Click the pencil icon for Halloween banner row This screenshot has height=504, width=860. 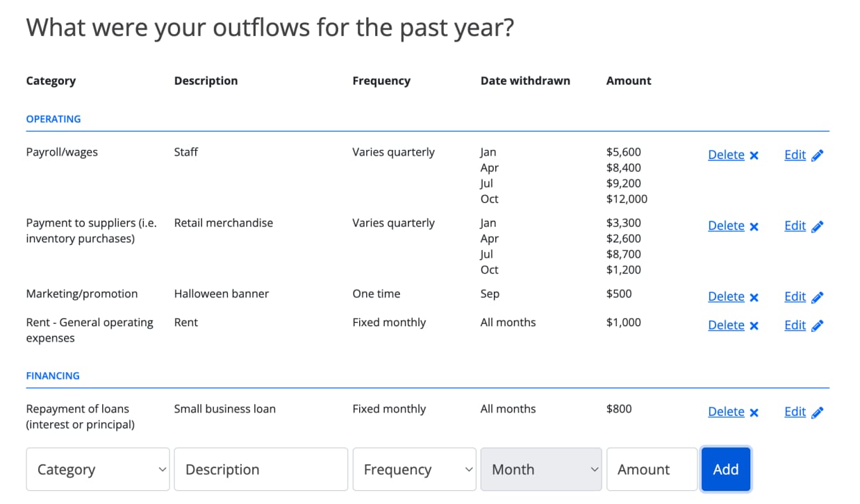[818, 297]
